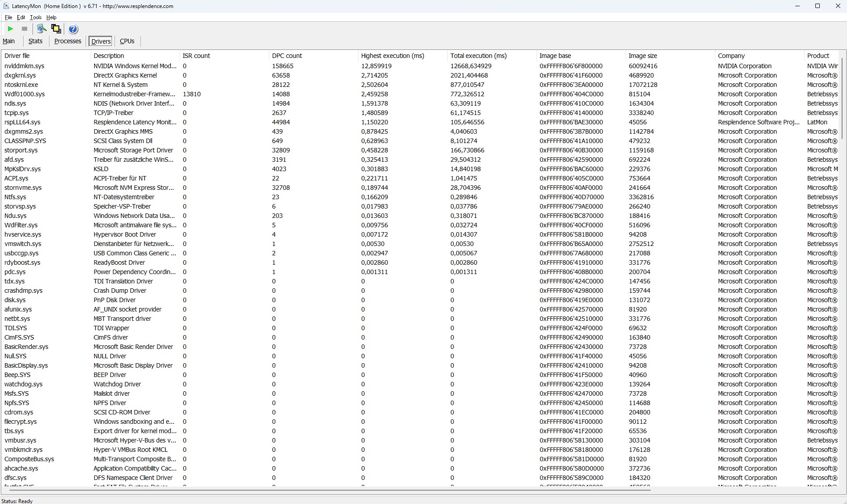Screen dimensions: 847x504
Task: Sort list by Driver file column header
Action: pyautogui.click(x=17, y=56)
